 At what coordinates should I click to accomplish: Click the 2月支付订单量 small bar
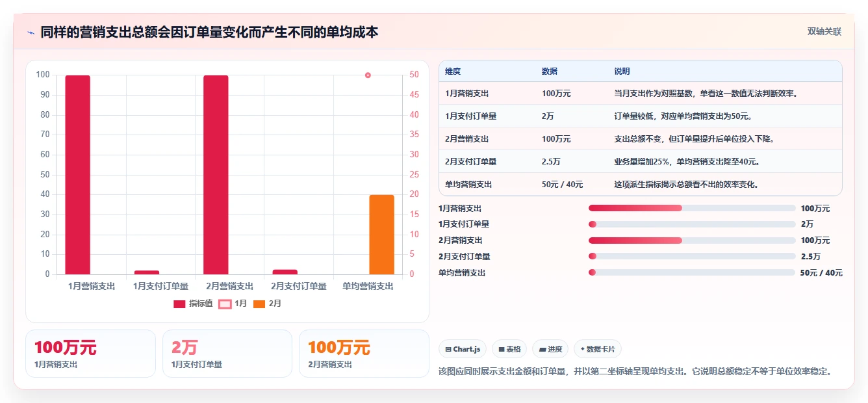pyautogui.click(x=285, y=272)
